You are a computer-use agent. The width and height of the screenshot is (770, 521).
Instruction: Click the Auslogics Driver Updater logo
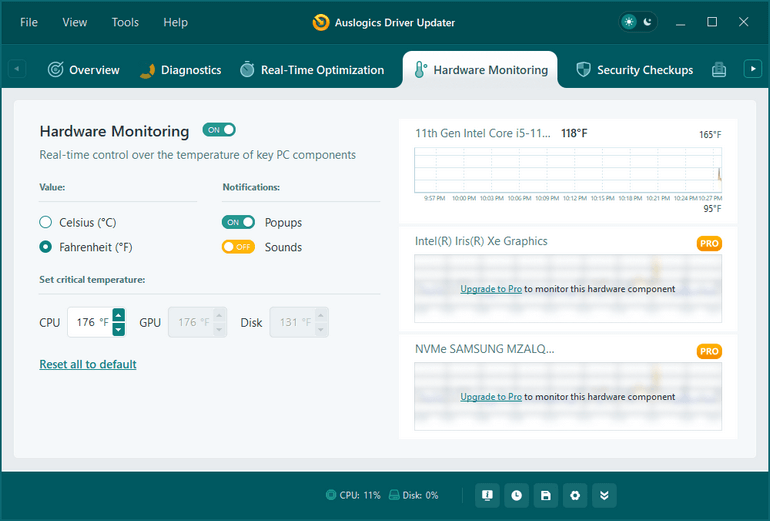coord(321,23)
